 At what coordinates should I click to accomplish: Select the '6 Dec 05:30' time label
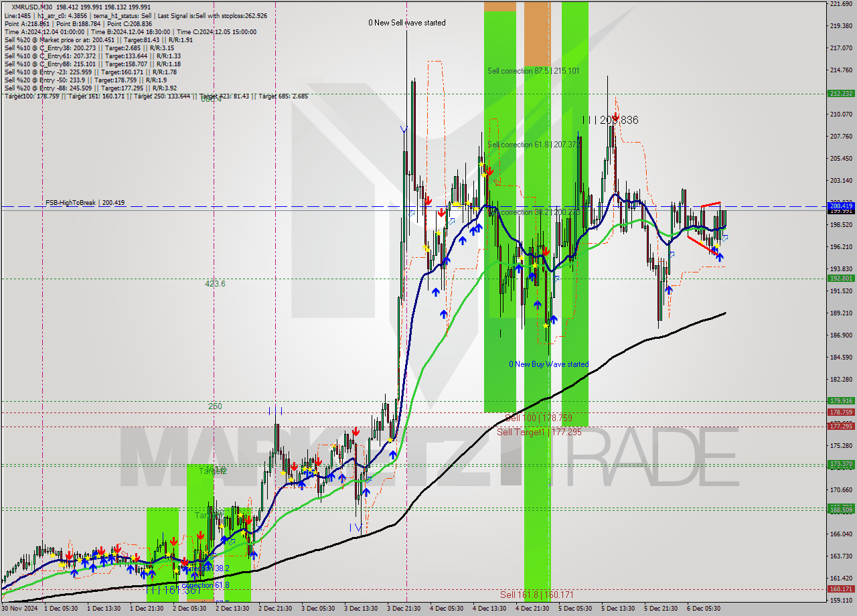pos(704,609)
